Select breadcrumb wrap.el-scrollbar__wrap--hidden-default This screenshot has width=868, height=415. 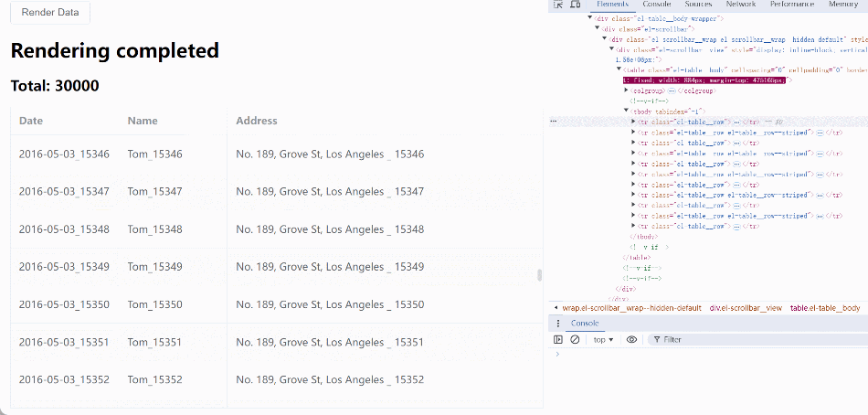pyautogui.click(x=631, y=308)
